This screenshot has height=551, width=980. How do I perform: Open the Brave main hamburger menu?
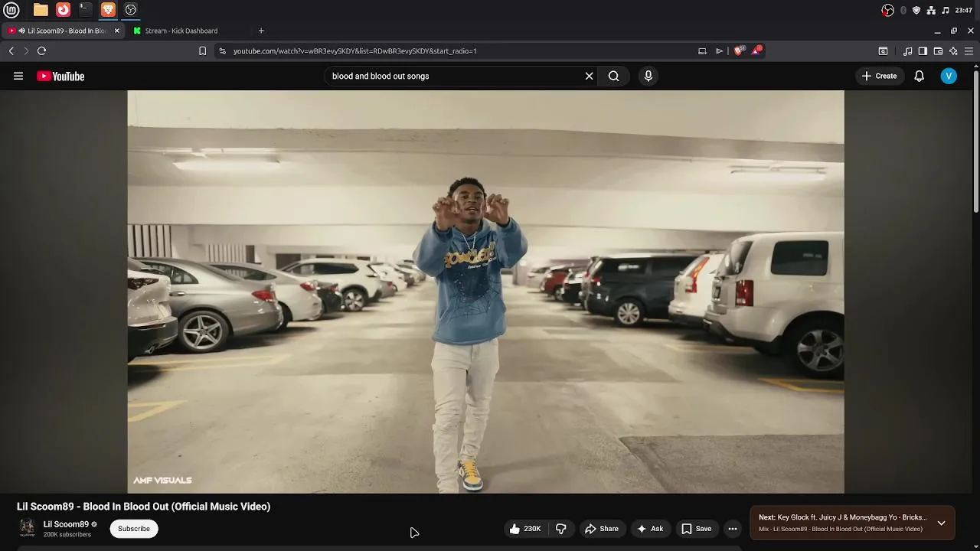969,51
